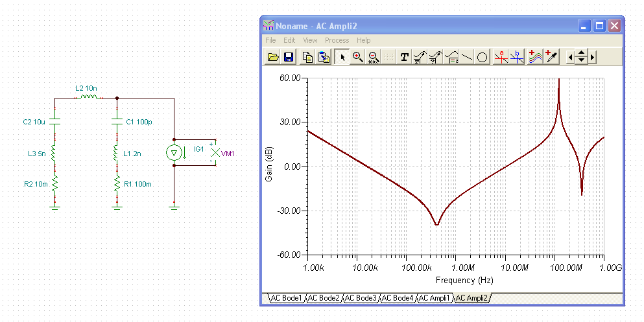Click the Gain (dB) axis label
Screen dimensions: 644x322
[269, 165]
